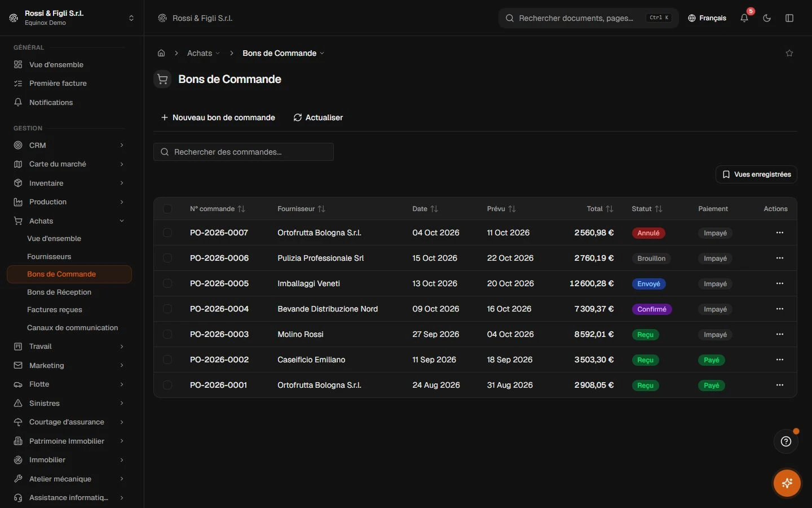Expand the CRM sidebar section
This screenshot has width=812, height=508.
(69, 145)
